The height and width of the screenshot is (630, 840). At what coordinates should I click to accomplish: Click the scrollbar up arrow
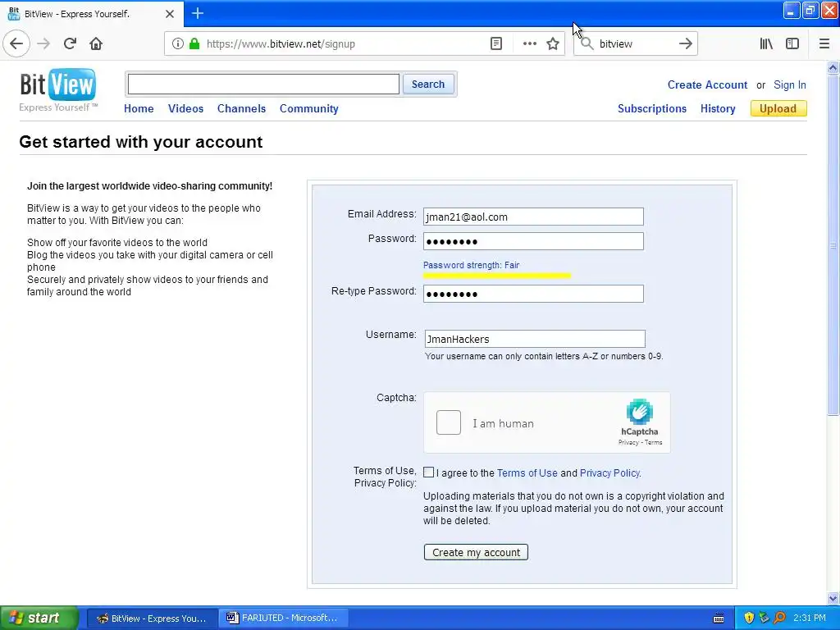(833, 67)
